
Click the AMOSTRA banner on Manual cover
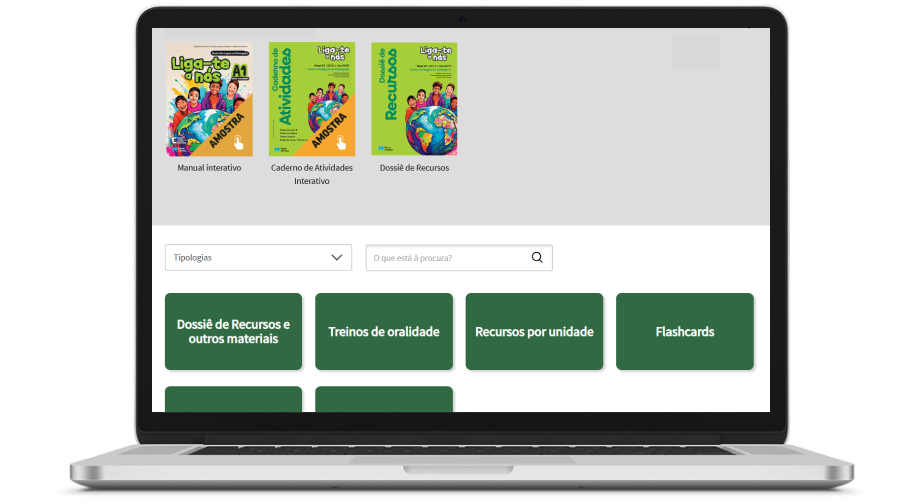click(x=226, y=131)
